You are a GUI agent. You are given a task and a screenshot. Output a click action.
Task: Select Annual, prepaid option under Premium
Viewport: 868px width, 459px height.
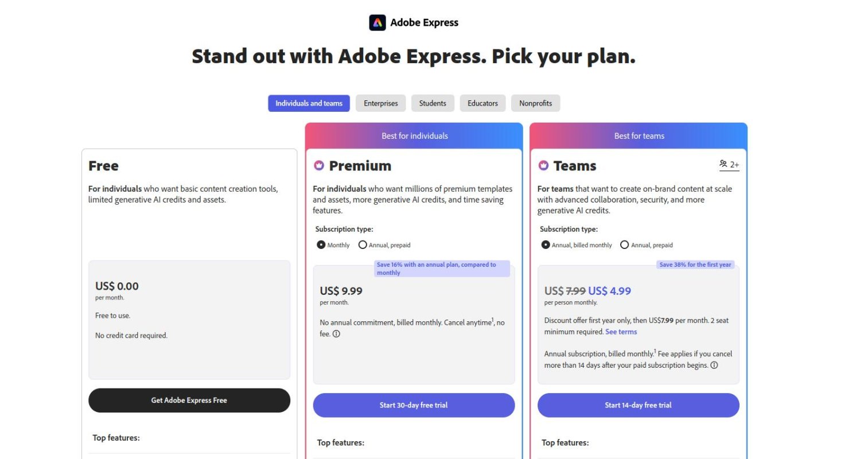(363, 244)
